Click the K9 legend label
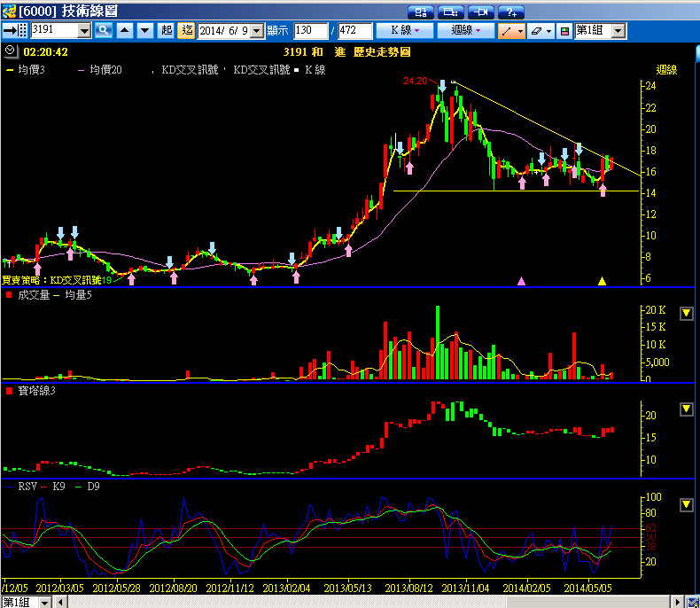 58,486
